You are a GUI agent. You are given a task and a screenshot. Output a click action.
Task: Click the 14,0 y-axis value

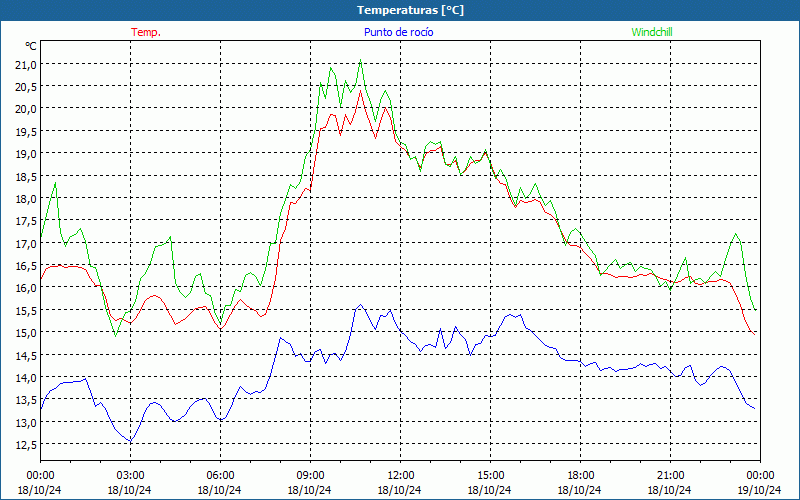click(x=27, y=378)
